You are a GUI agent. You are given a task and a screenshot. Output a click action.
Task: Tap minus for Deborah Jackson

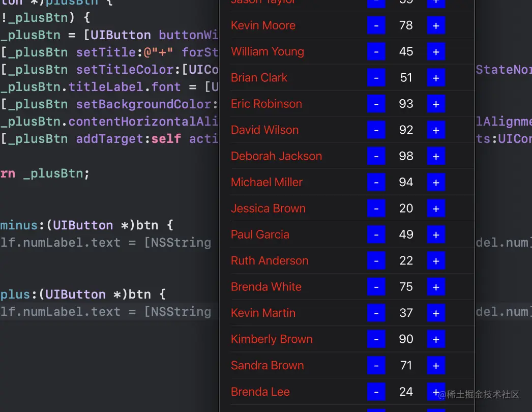(x=376, y=156)
